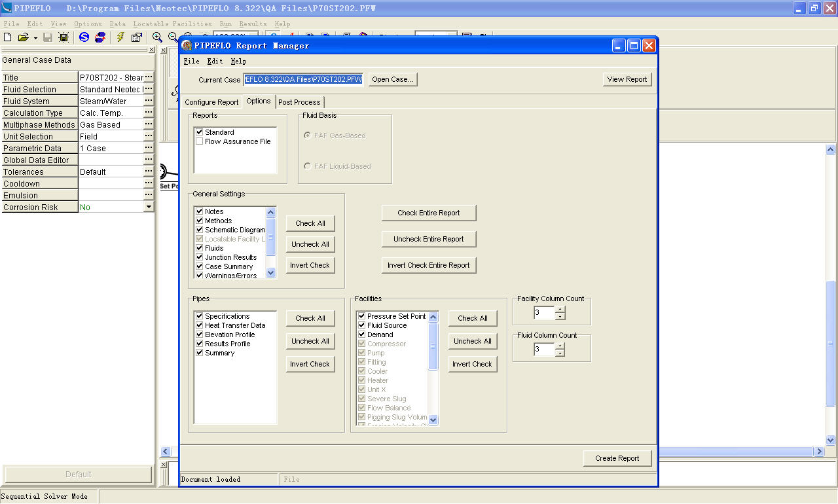Click the Create Report button
The image size is (838, 504).
[617, 458]
